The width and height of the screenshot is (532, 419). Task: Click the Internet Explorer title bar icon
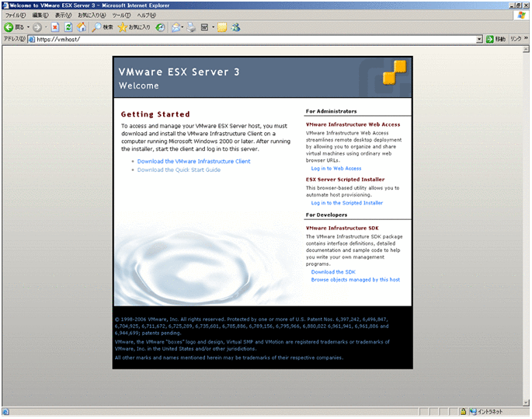point(5,5)
